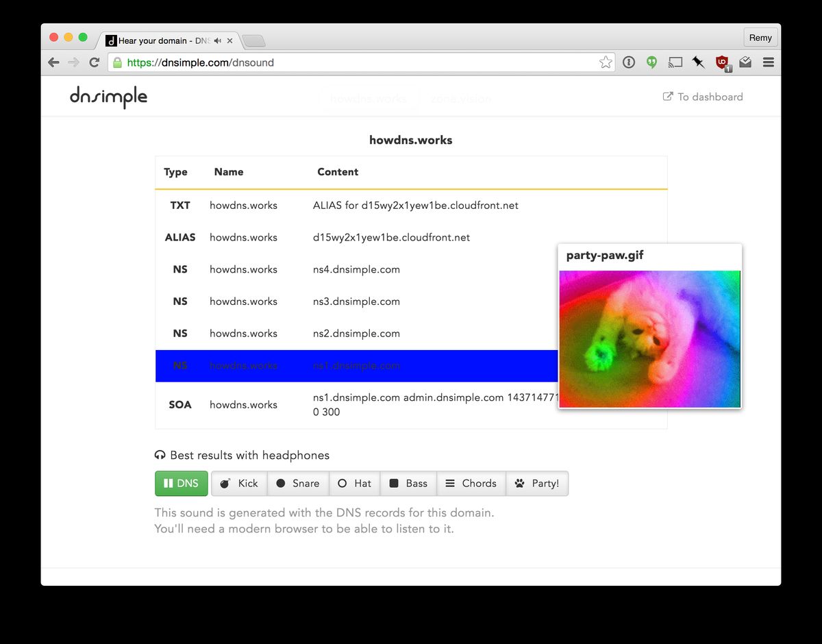Click the dnsimple logo
Viewport: 822px width, 644px height.
[108, 97]
